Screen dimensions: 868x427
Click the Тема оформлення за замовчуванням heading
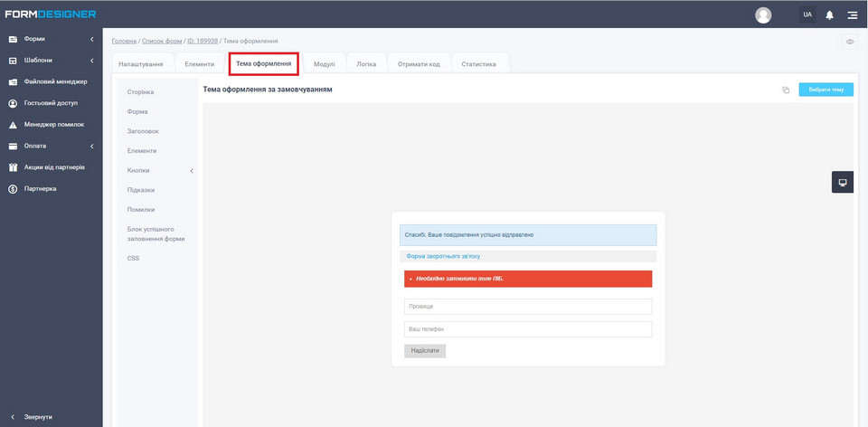268,90
